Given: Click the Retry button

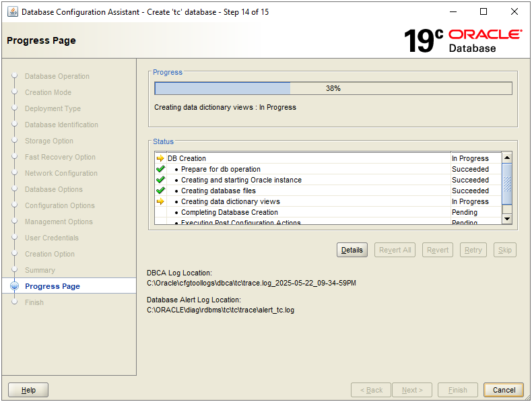Looking at the screenshot, I should coord(473,250).
